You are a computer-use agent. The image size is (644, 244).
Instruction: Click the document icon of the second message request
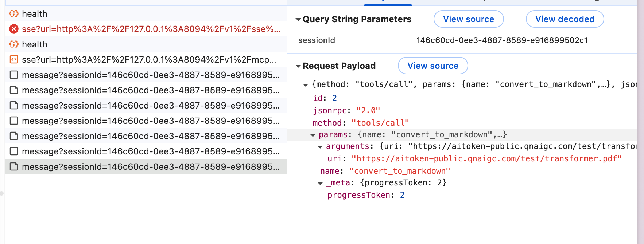[x=14, y=90]
